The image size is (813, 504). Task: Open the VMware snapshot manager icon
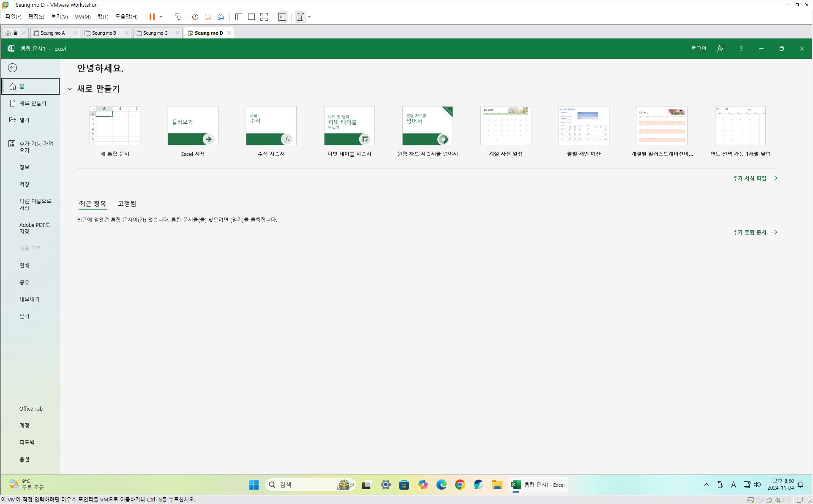[x=221, y=17]
